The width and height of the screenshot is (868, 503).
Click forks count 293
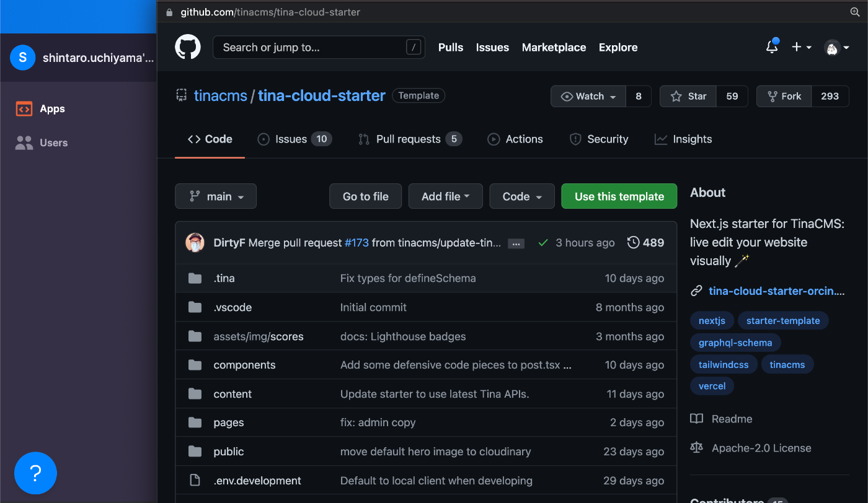[x=830, y=96]
